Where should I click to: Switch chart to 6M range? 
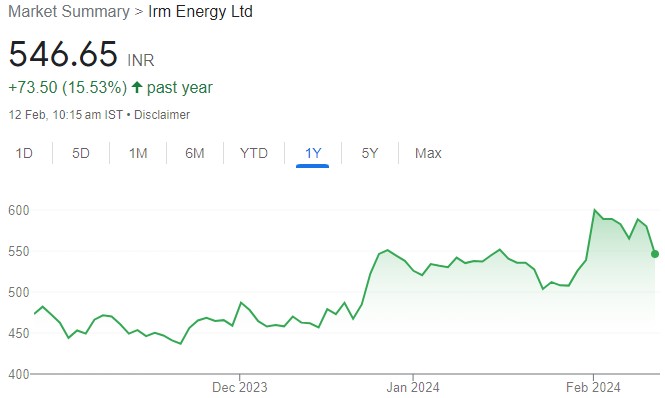click(x=195, y=153)
